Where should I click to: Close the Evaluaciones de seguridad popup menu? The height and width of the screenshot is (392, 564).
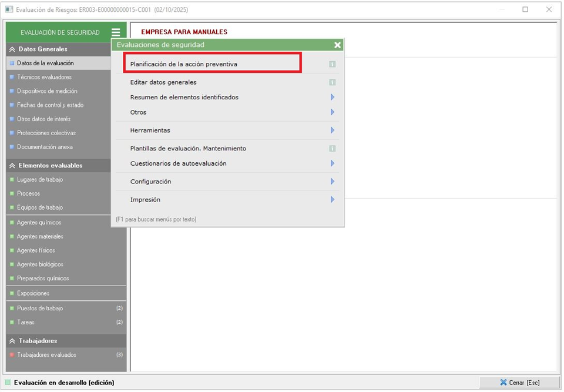[x=337, y=45]
